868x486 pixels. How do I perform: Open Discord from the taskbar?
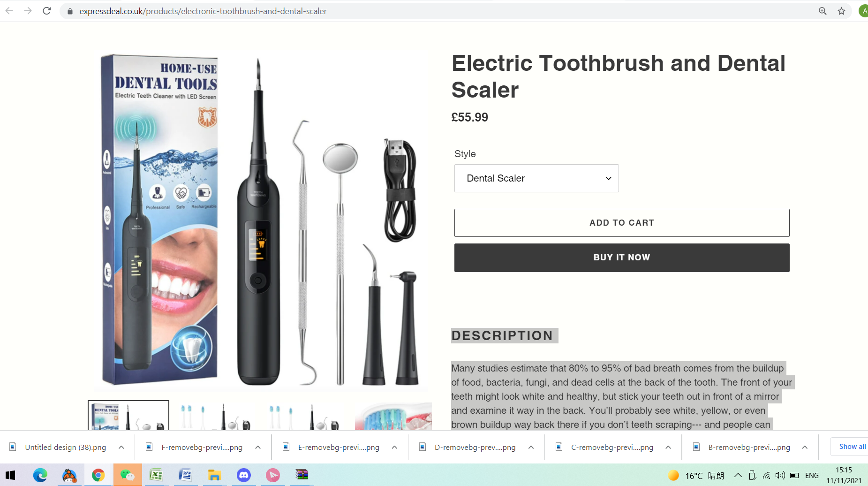click(243, 475)
